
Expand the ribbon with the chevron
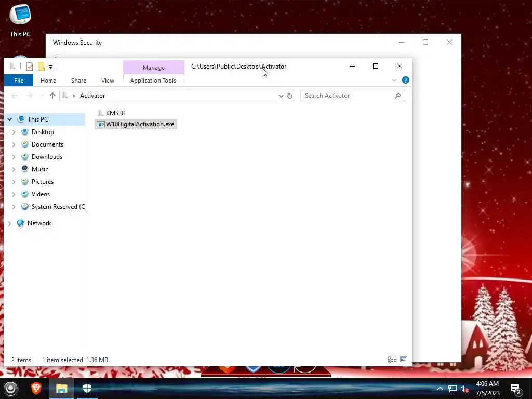coord(394,80)
